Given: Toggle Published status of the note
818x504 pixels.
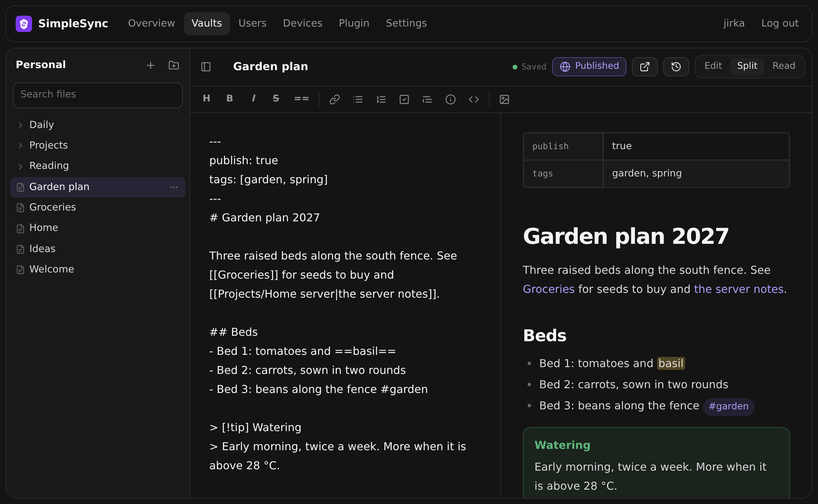Looking at the screenshot, I should click(x=589, y=66).
